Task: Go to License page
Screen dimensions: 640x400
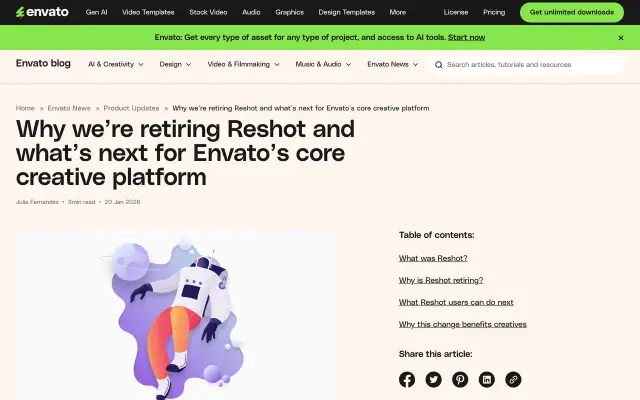Action: click(456, 12)
